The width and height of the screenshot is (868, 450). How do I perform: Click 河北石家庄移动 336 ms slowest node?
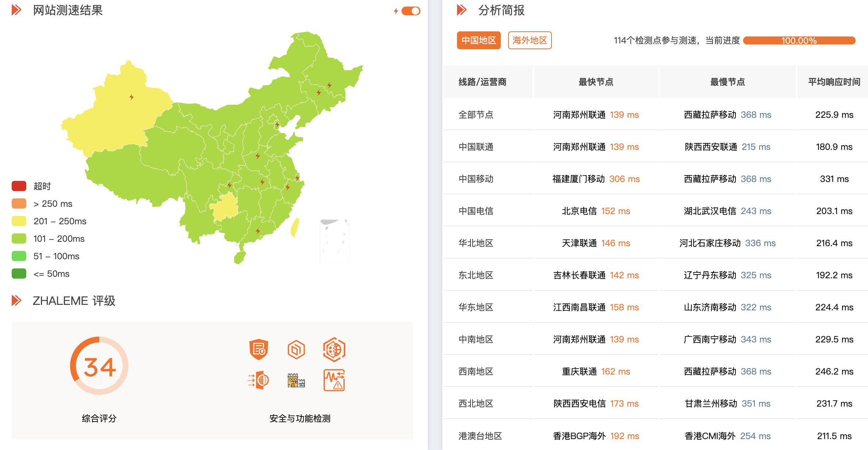(x=727, y=243)
